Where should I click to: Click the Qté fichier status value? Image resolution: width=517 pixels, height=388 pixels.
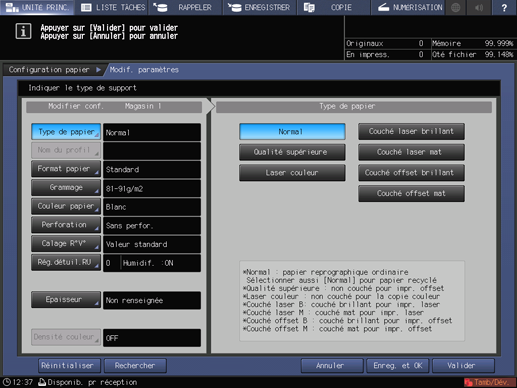[x=472, y=54]
